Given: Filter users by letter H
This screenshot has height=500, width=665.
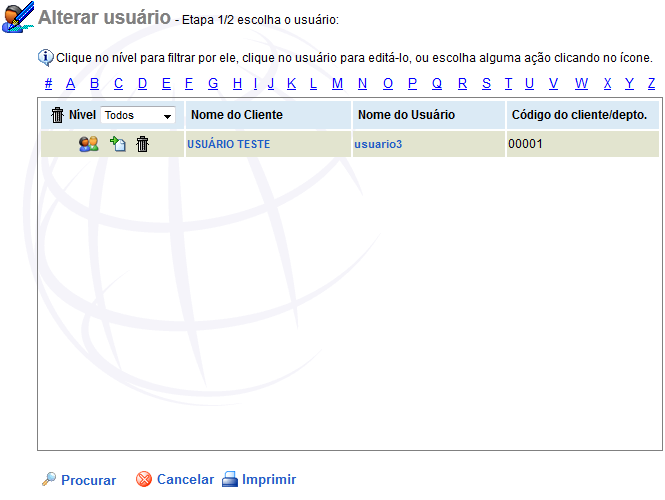Looking at the screenshot, I should coord(238,84).
